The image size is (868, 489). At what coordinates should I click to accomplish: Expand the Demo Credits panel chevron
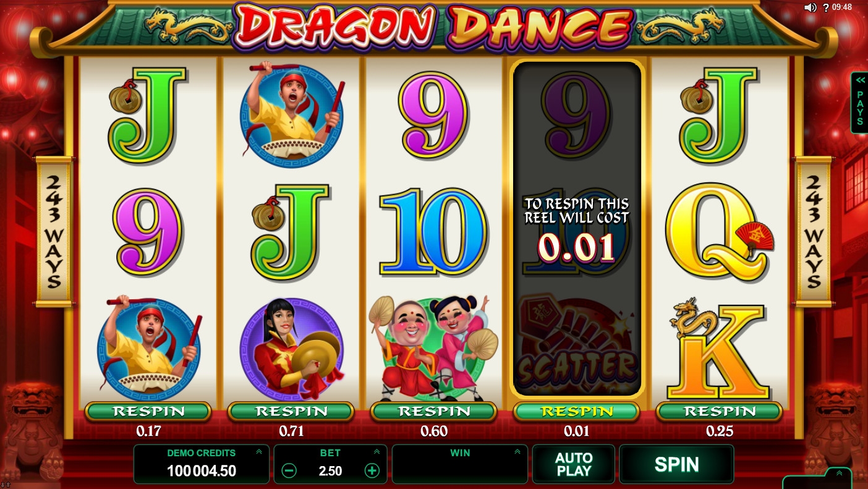click(258, 453)
